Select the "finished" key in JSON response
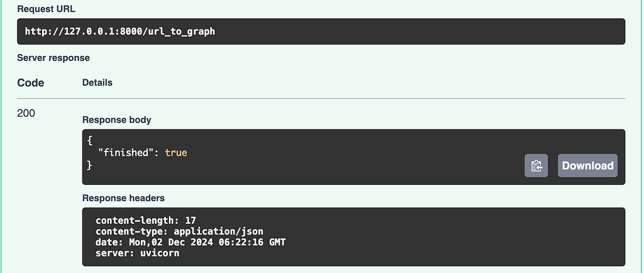The image size is (644, 273). coord(126,153)
